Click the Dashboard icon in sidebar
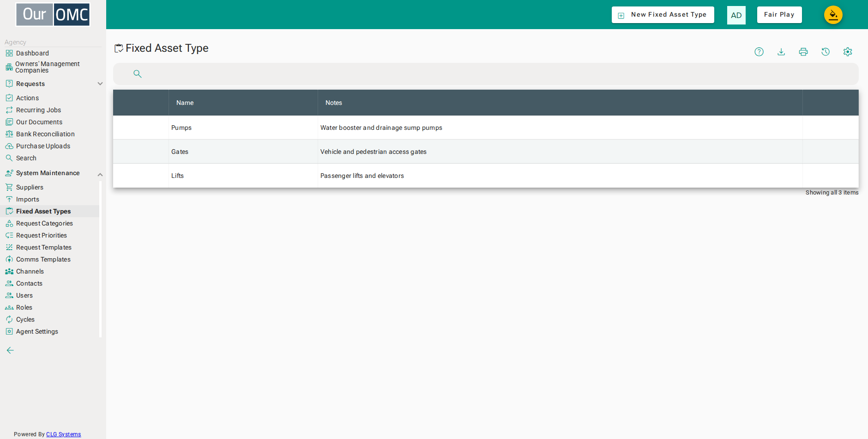The image size is (868, 439). point(9,53)
